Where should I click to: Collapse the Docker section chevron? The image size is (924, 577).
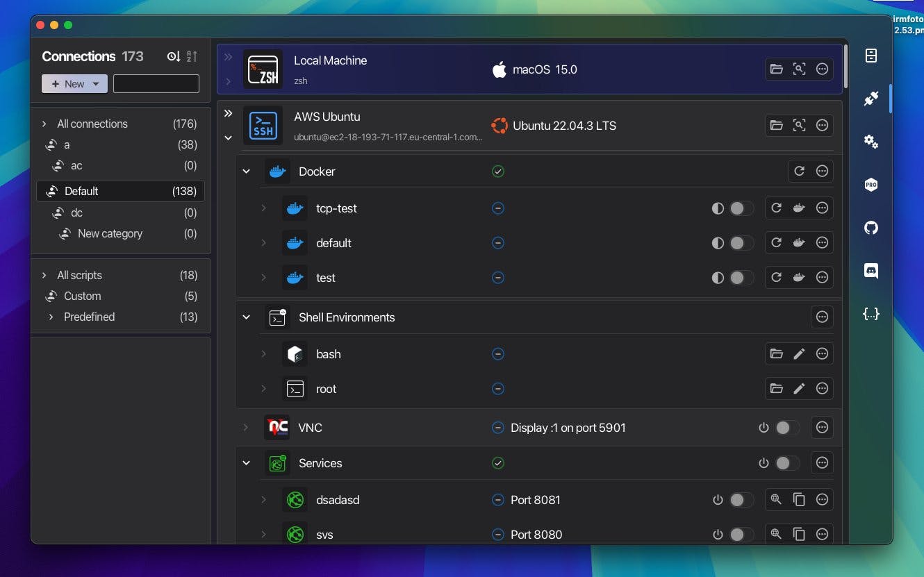[246, 171]
